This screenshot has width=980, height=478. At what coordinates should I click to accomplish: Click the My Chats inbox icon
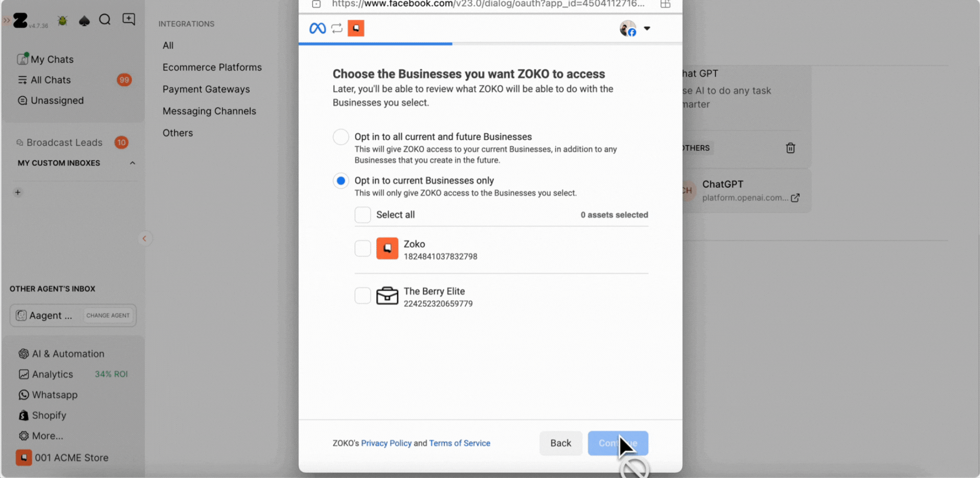(22, 59)
